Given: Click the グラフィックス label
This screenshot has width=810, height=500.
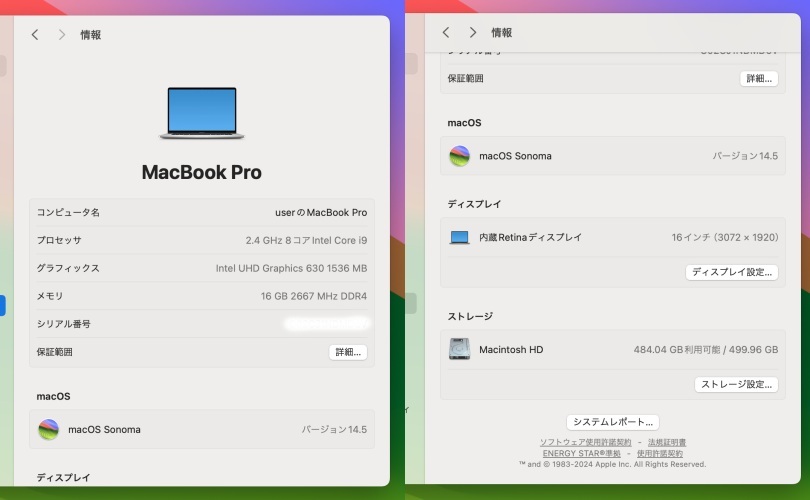Looking at the screenshot, I should 68,268.
